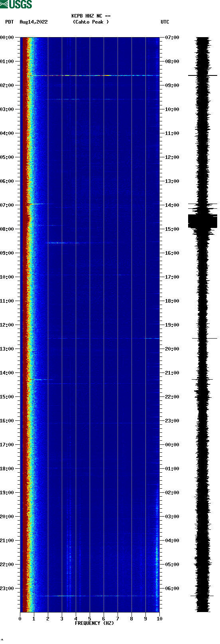Image resolution: width=220 pixels, height=644 pixels.
Task: Click the 12:00 PDT time label
Action: tap(7, 325)
